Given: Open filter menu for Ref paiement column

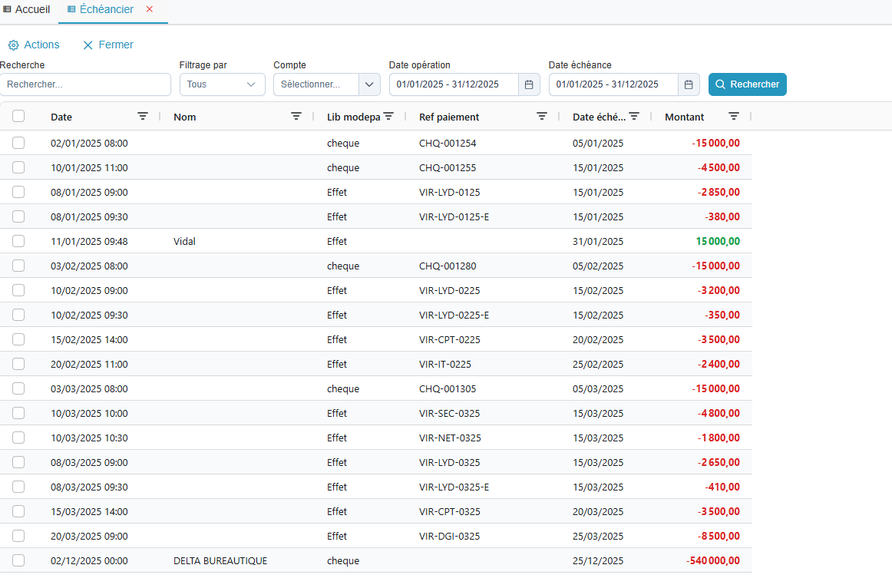Looking at the screenshot, I should [542, 117].
